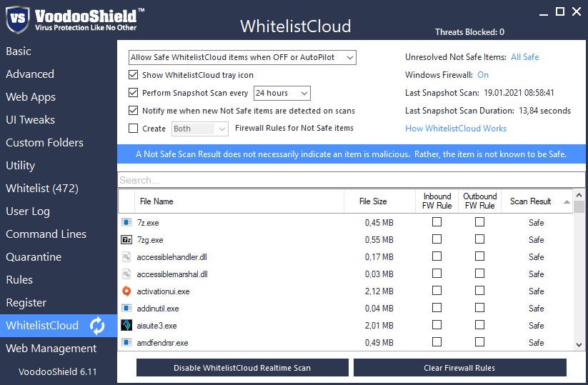Check Outbound FW Rule for accessiblehandler.dll
The width and height of the screenshot is (588, 385).
tap(479, 256)
